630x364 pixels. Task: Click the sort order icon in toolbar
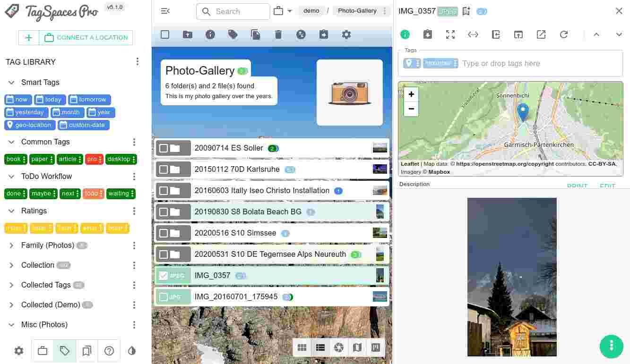click(301, 34)
